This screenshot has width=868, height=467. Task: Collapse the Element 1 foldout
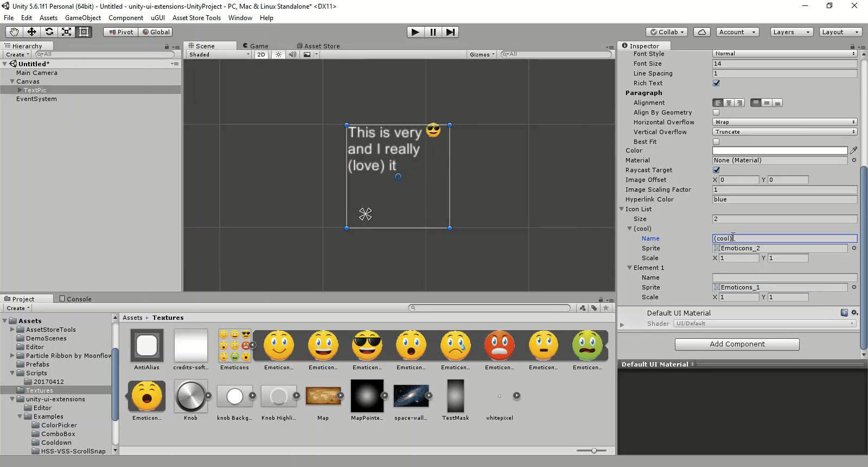630,268
